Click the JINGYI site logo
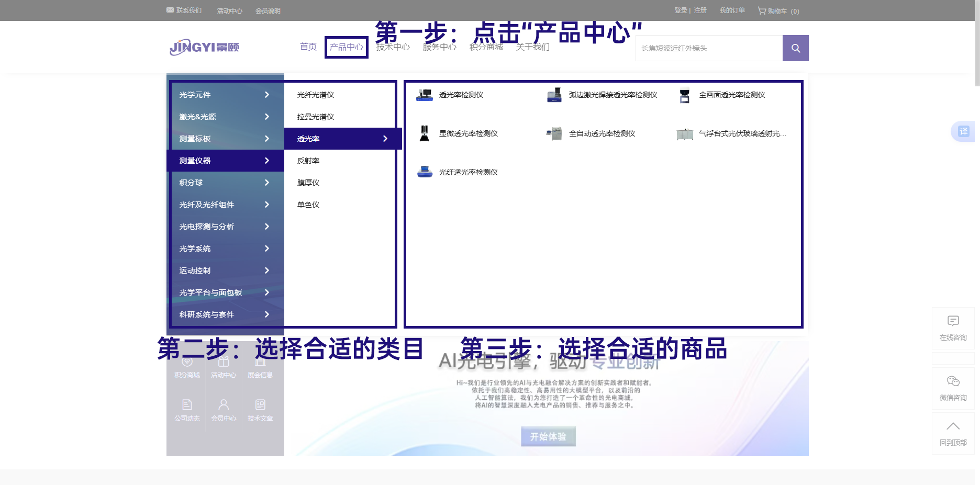Image resolution: width=980 pixels, height=485 pixels. tap(204, 47)
